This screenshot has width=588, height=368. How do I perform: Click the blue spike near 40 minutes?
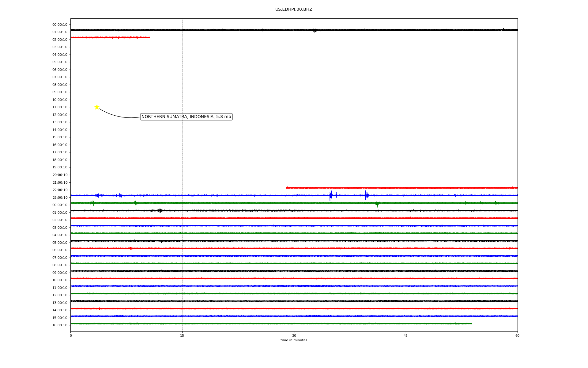coord(365,195)
